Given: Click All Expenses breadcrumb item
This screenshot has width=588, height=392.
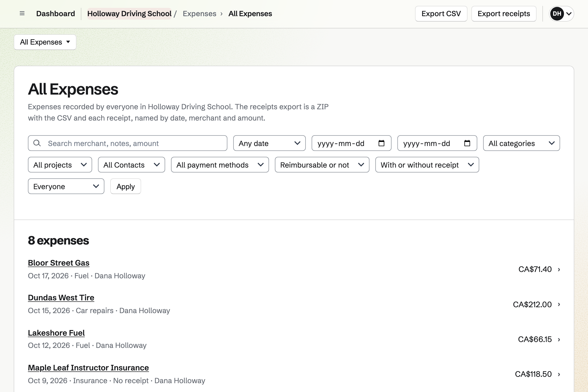Looking at the screenshot, I should coord(250,13).
